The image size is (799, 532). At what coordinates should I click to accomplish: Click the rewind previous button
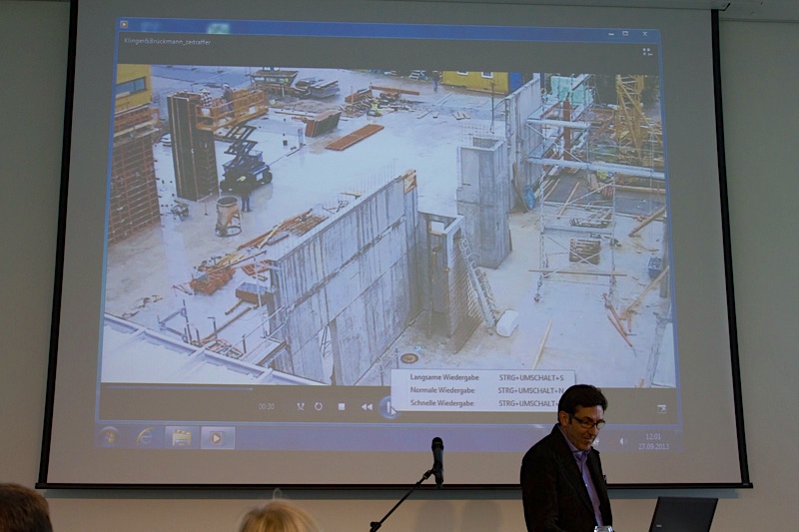point(367,406)
